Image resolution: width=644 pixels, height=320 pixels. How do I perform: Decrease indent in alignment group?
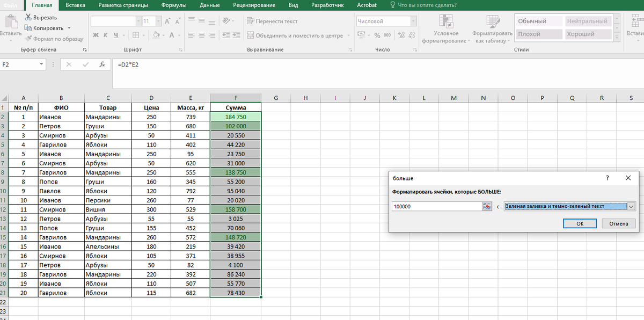tap(226, 35)
